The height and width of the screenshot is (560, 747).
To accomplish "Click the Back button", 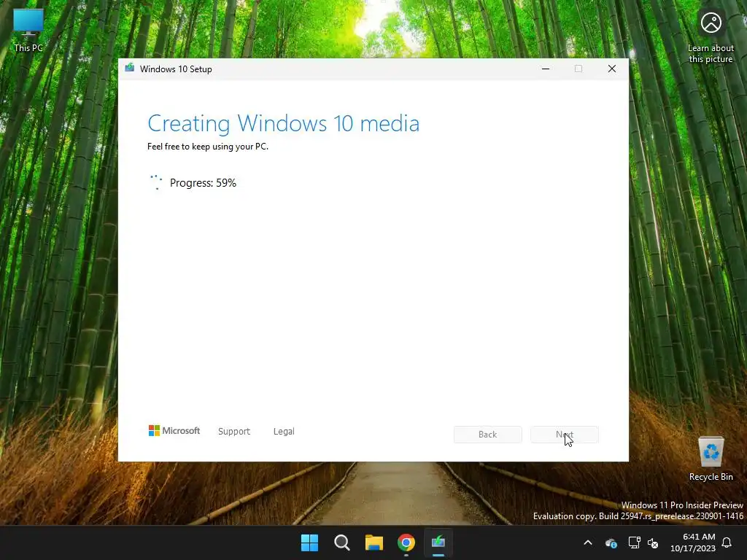I will (x=488, y=435).
